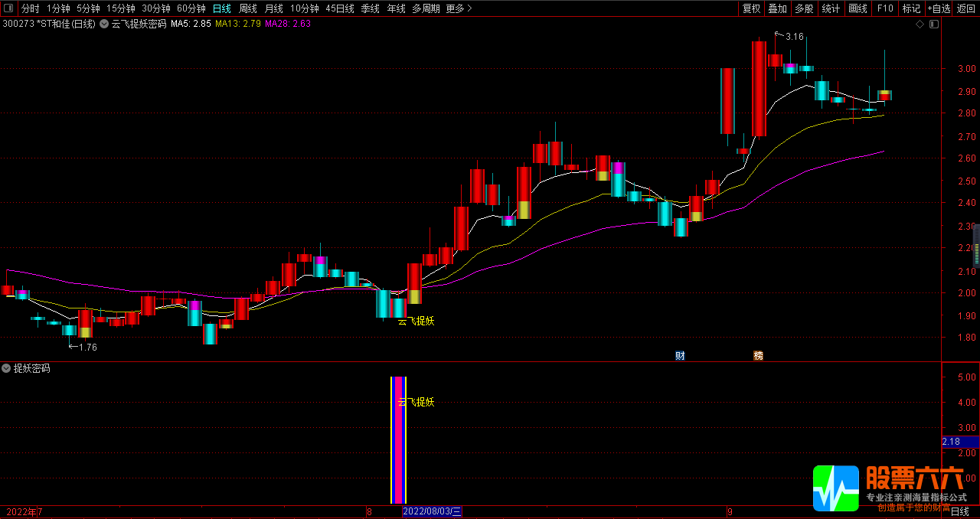This screenshot has height=519, width=980.
Task: Click the diamond icon above the price axis
Action: [920, 24]
